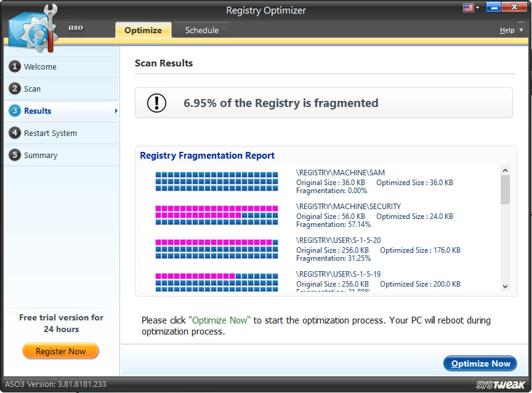This screenshot has height=393, width=532.
Task: Click the exclamation warning icon above Scan Results
Action: pyautogui.click(x=156, y=103)
